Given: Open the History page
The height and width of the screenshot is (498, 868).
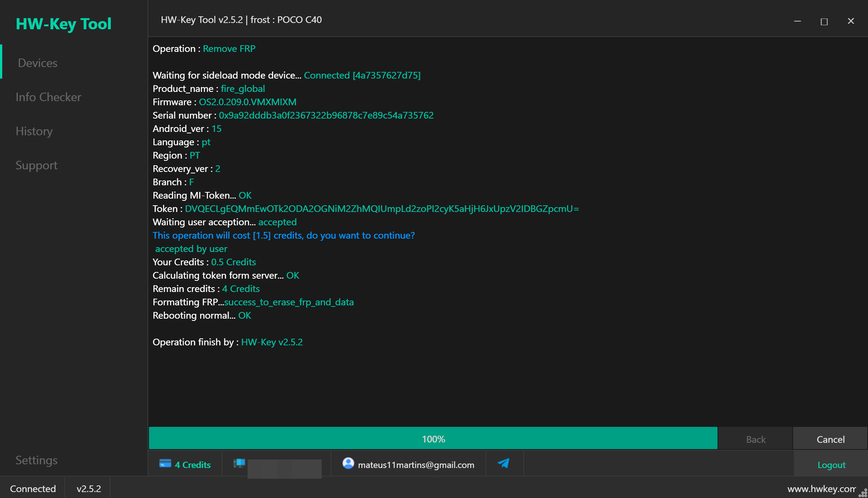Looking at the screenshot, I should point(34,131).
